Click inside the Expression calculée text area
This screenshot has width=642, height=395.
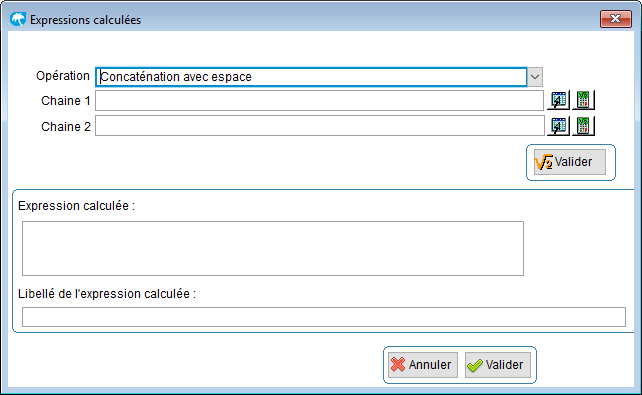click(x=273, y=248)
